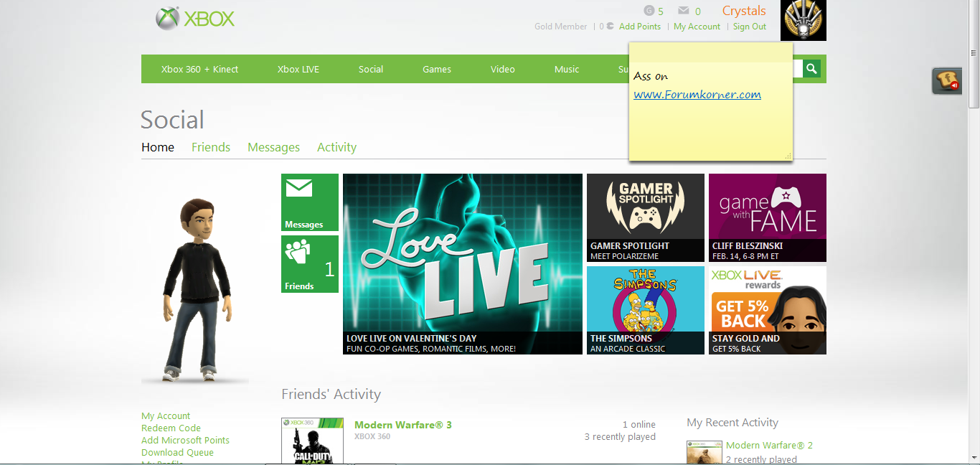Screen dimensions: 980x465
Task: Click the '3 recently played' text
Action: pyautogui.click(x=620, y=437)
